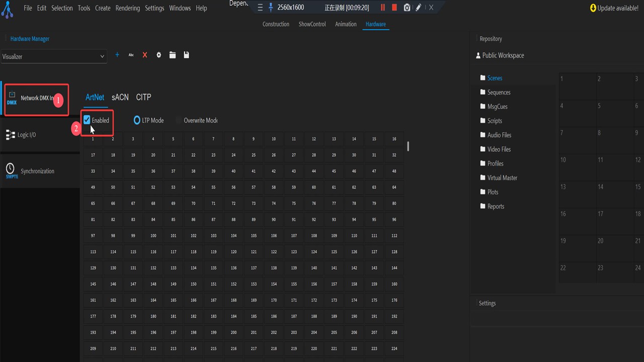Select the LTP Mode radio button

tap(137, 120)
